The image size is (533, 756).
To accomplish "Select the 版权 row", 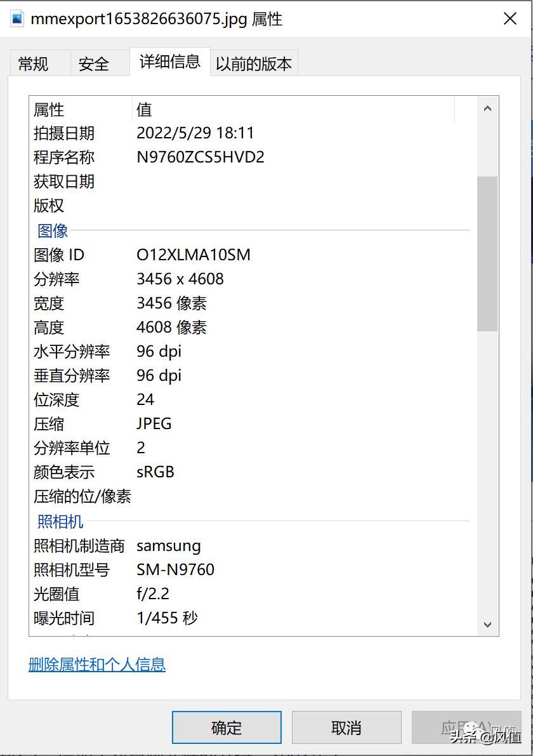I will [x=250, y=206].
